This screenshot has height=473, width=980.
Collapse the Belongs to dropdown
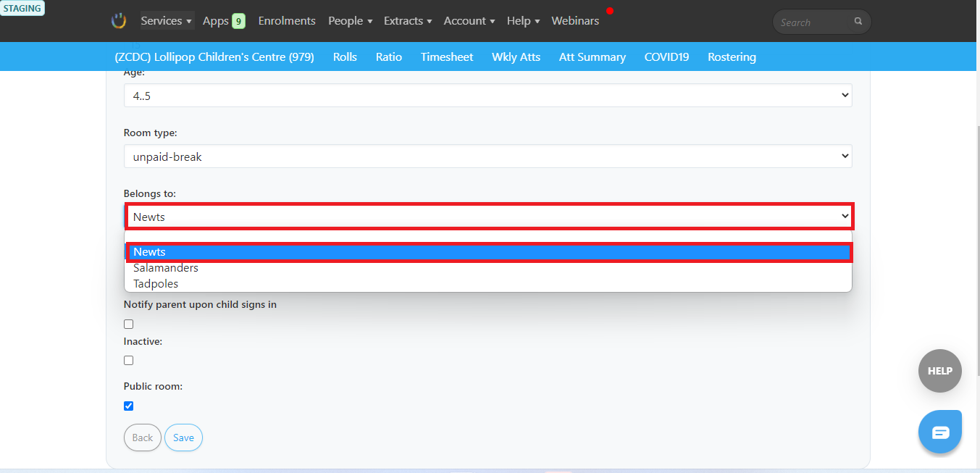pyautogui.click(x=488, y=217)
